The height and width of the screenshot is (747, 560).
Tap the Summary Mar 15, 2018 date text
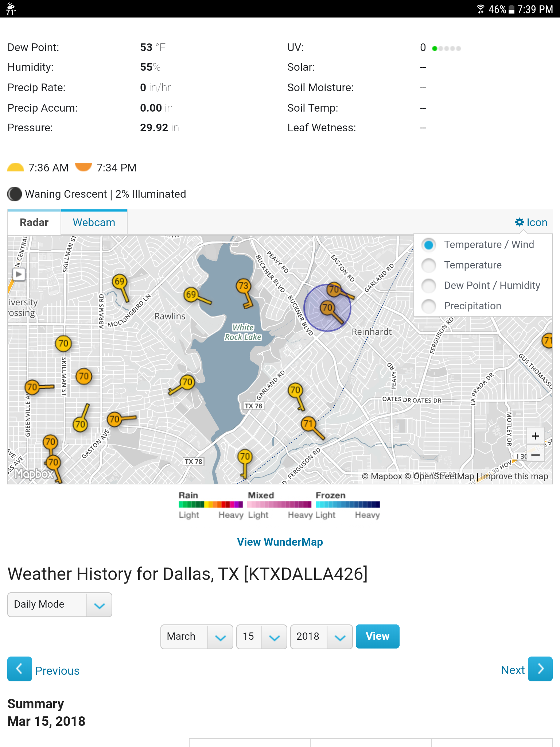(46, 721)
